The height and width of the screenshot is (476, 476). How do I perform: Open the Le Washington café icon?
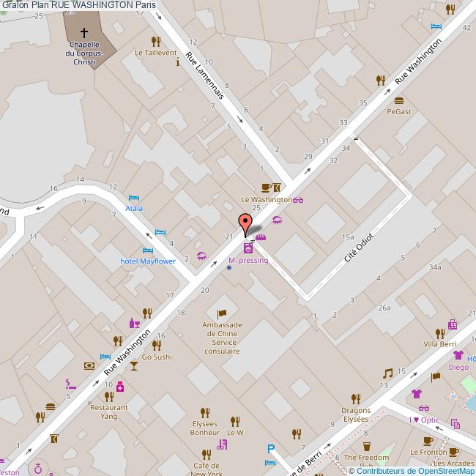[x=265, y=187]
